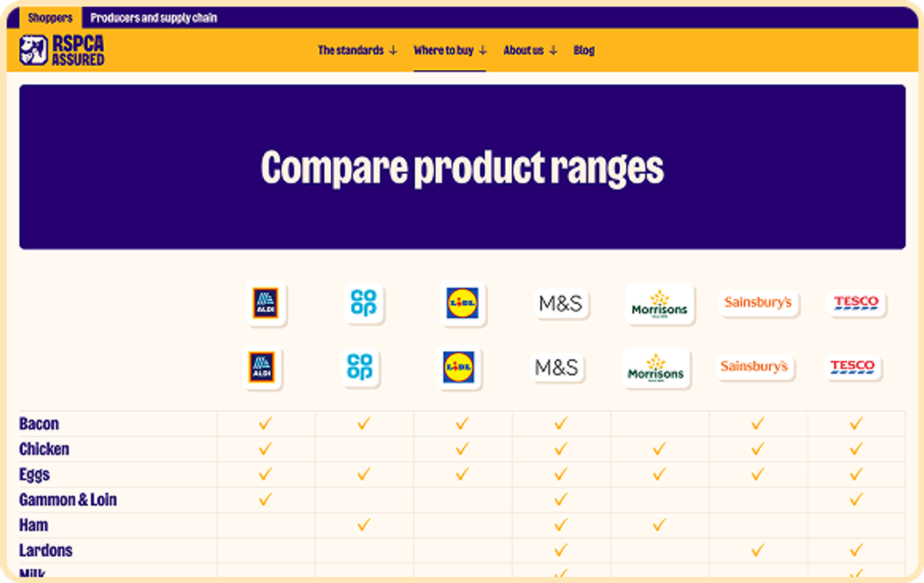Open the Blog link
The height and width of the screenshot is (583, 924).
pyautogui.click(x=584, y=51)
